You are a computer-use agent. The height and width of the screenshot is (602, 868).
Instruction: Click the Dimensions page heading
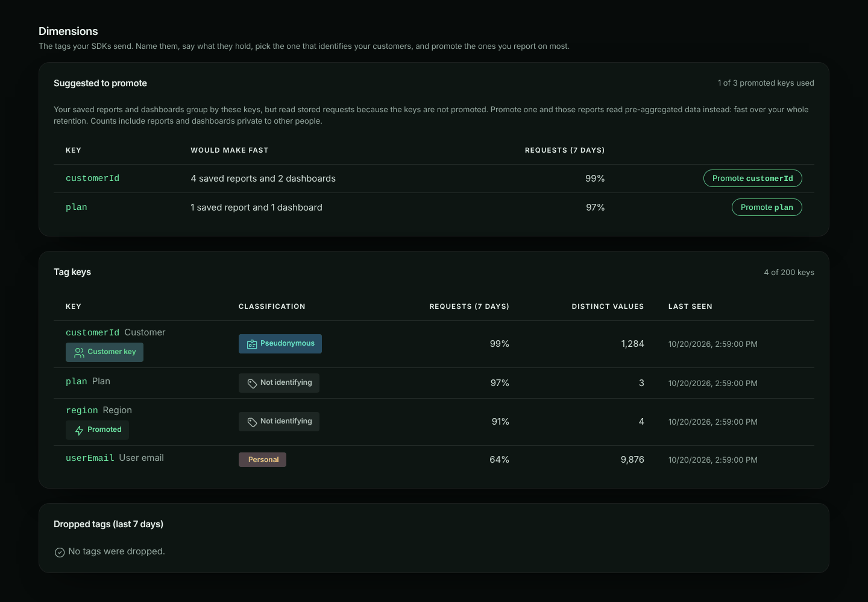[68, 31]
